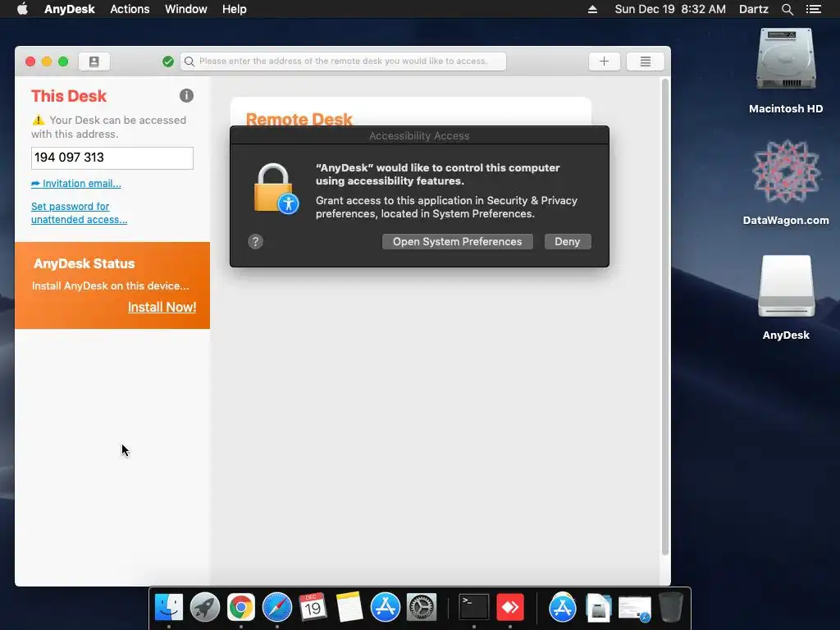Open the AnyDesk application menu
The image size is (840, 630).
pyautogui.click(x=69, y=9)
